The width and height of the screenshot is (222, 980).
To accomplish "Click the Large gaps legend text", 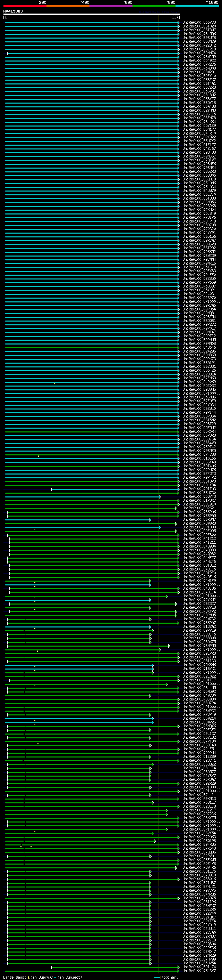I will (43, 977).
